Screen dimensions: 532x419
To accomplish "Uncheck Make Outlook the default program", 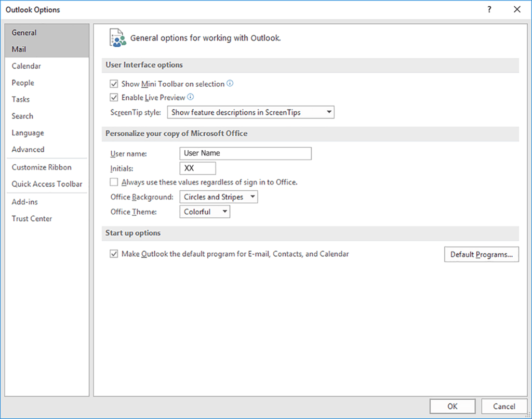I will click(x=114, y=254).
